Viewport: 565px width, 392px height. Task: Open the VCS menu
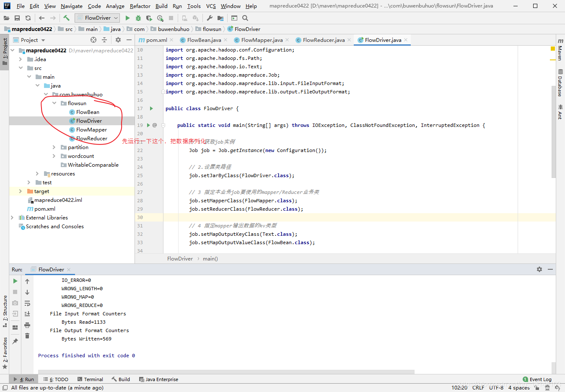211,6
